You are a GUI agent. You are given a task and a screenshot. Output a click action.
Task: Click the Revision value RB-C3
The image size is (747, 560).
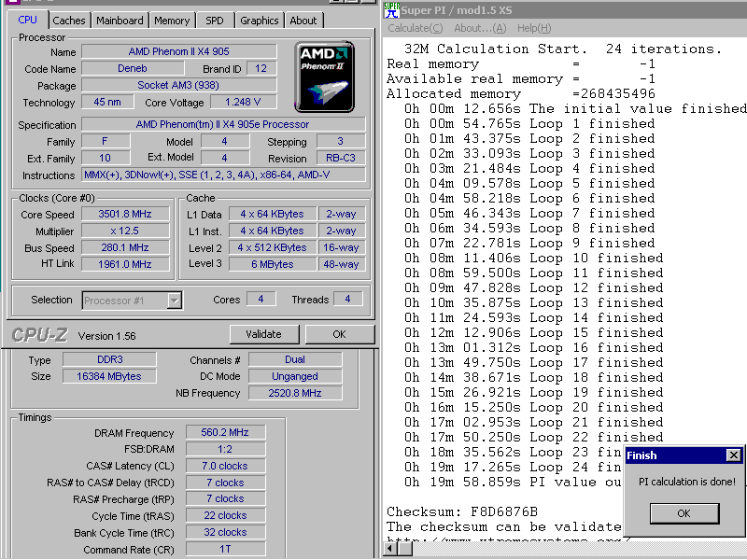coord(341,158)
